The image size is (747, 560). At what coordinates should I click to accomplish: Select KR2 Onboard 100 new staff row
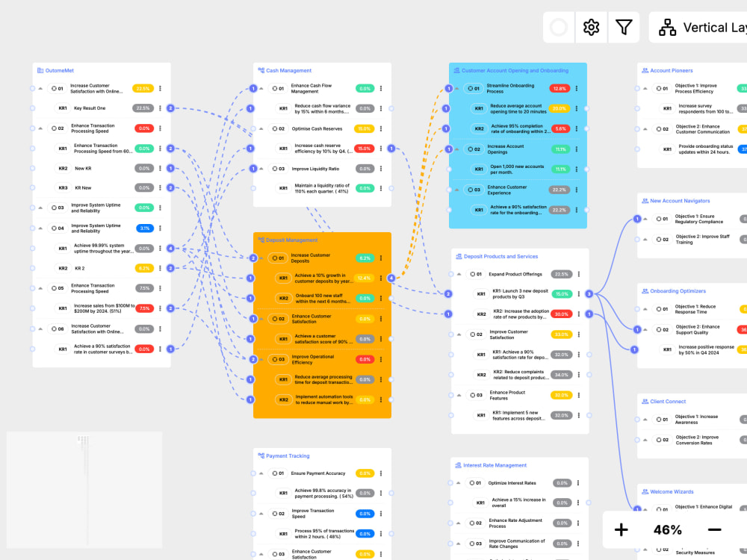322,298
